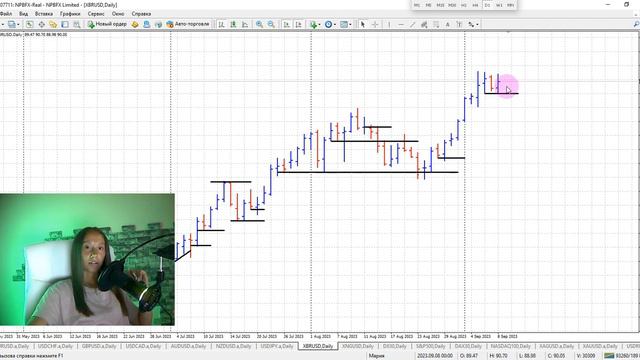Image resolution: width=640 pixels, height=360 pixels.
Task: Switch to M5 timeframe
Action: click(428, 5)
